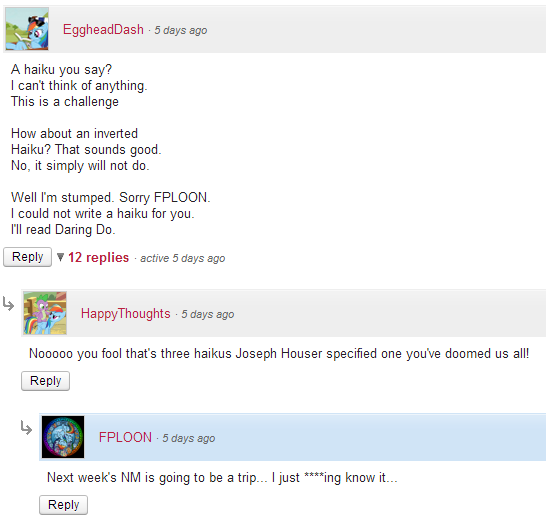
Task: Open FPLOON's circular stained-glass avatar
Action: coord(63,437)
